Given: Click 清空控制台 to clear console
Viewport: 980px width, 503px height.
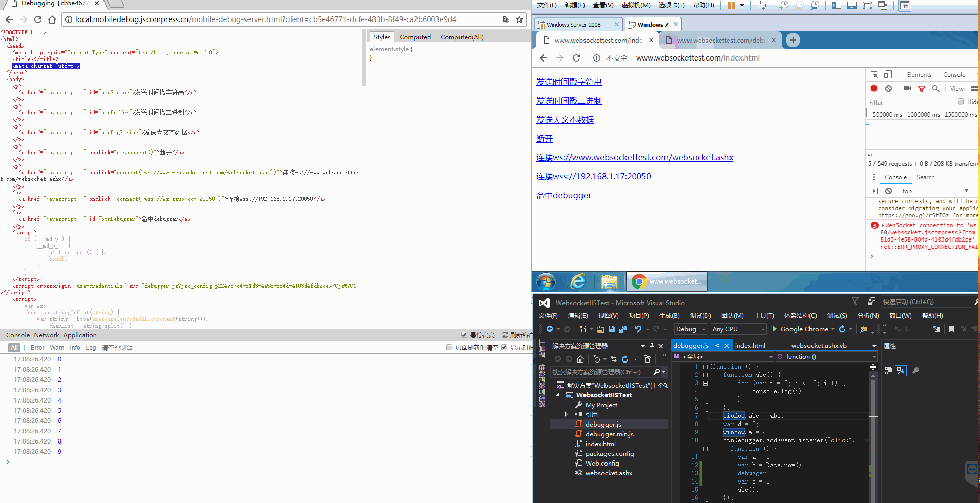Looking at the screenshot, I should point(117,347).
